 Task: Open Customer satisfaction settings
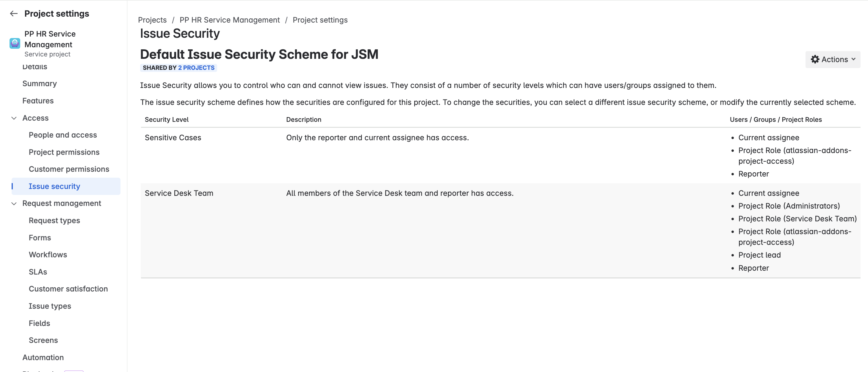[68, 289]
